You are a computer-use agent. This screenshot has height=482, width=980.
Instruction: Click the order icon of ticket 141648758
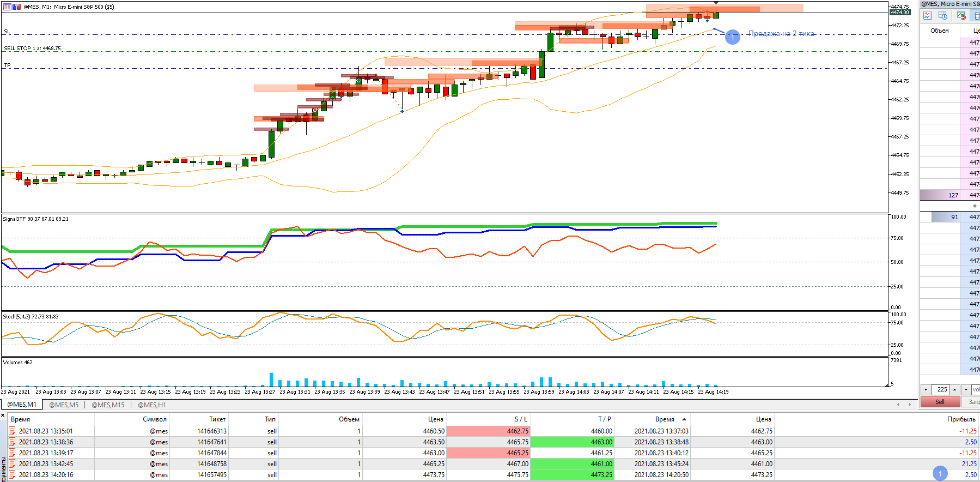pos(12,463)
